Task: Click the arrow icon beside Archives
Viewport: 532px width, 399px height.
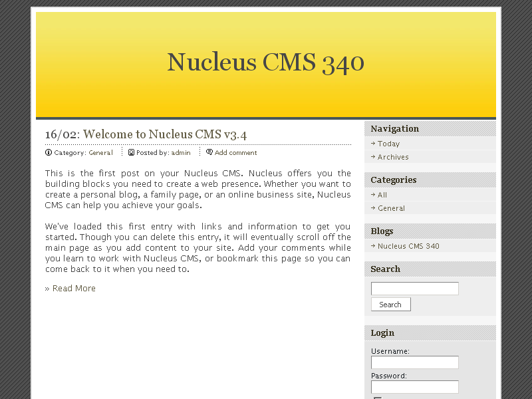Action: tap(372, 157)
